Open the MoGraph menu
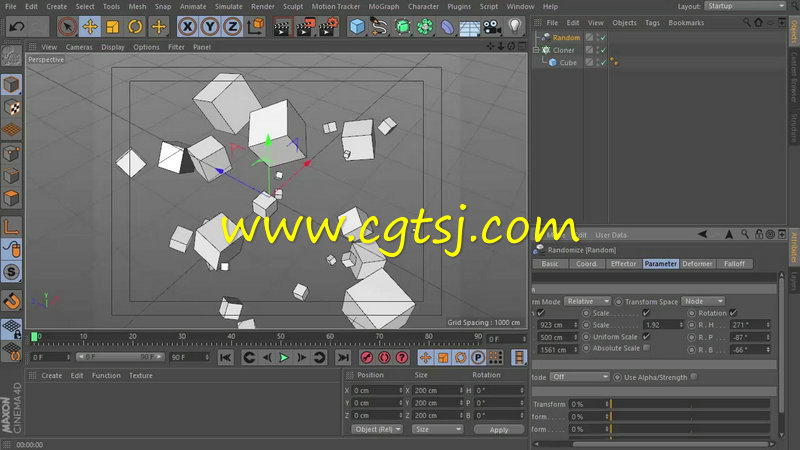 tap(384, 7)
